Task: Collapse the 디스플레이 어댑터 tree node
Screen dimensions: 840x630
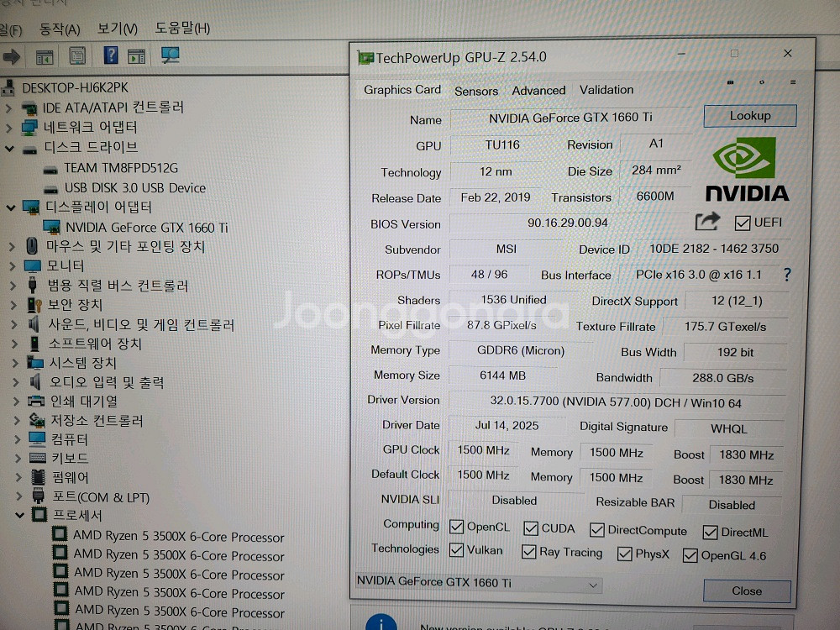Action: coord(10,207)
